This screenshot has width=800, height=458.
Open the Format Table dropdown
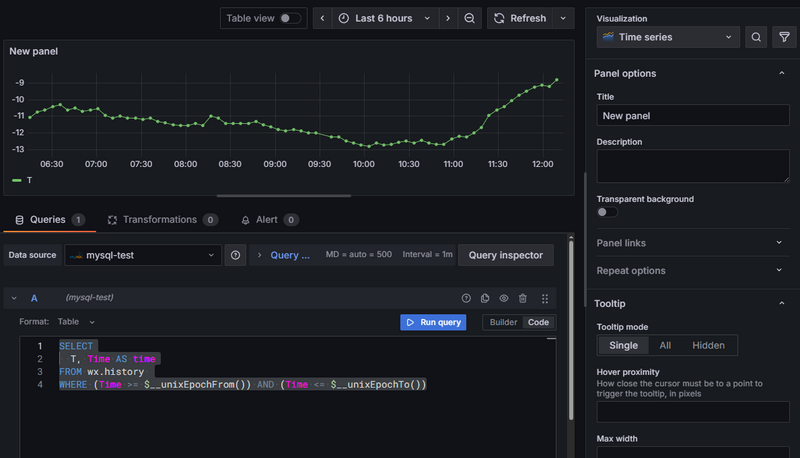tap(76, 322)
